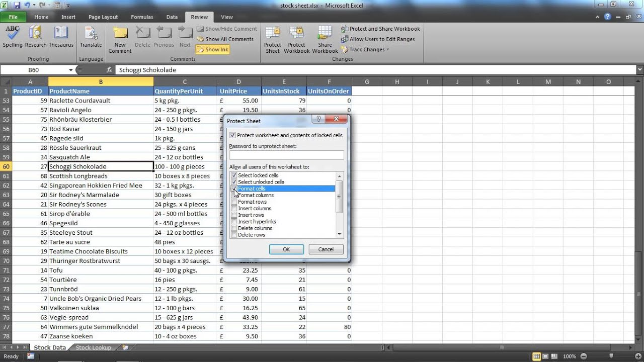
Task: Click Allow Users to Edit Ranges
Action: click(378, 39)
